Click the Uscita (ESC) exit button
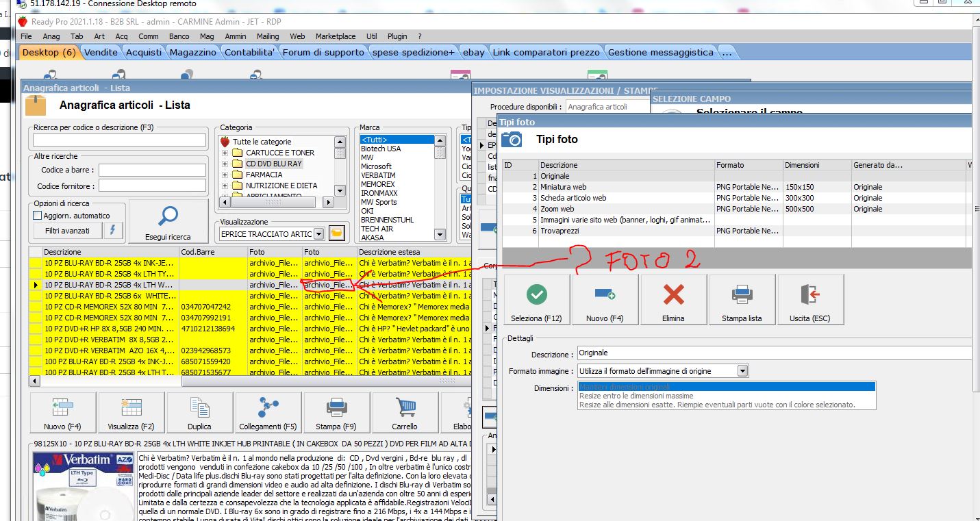This screenshot has width=980, height=521. 811,300
